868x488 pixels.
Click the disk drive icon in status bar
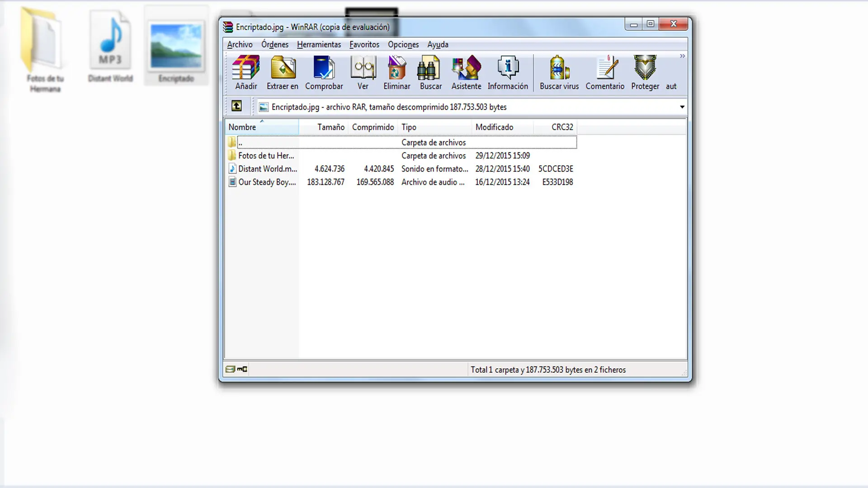(x=230, y=369)
